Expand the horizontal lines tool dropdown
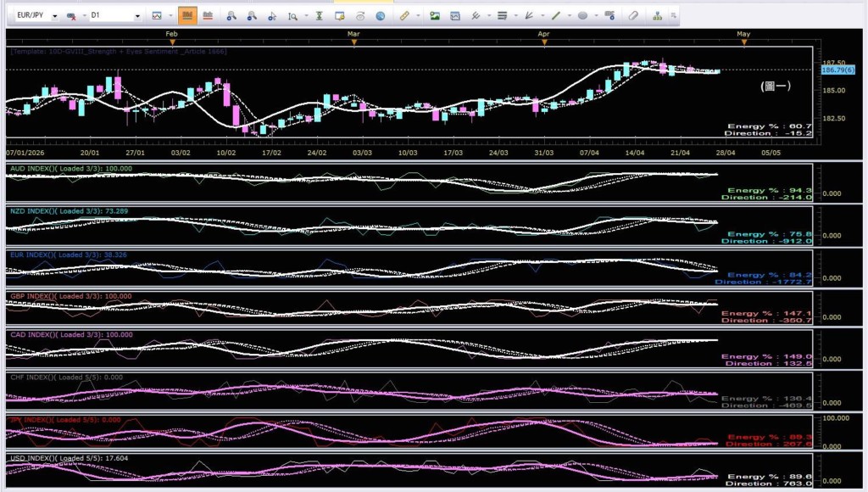 (515, 16)
